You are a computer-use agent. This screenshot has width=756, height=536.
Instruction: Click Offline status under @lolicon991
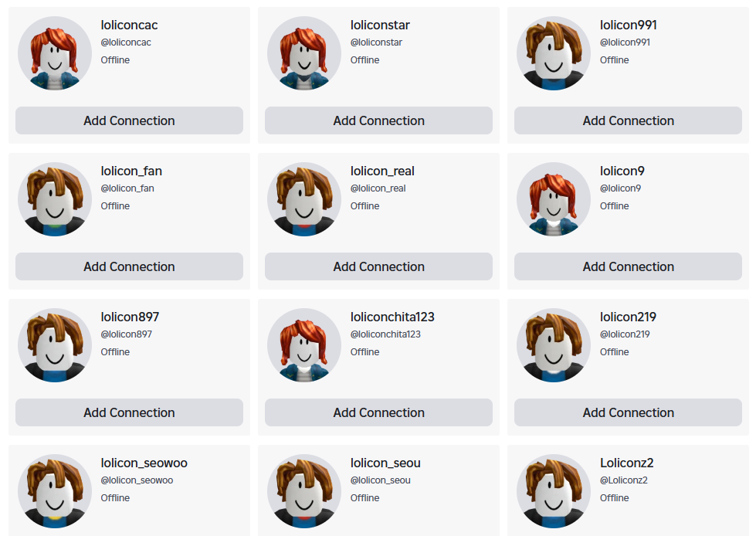[614, 60]
